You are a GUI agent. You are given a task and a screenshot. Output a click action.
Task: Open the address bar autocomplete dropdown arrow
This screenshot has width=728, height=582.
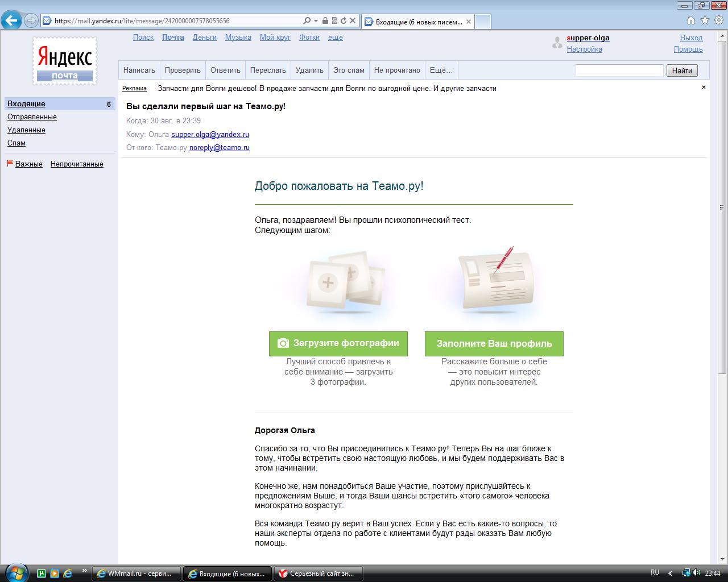click(316, 21)
